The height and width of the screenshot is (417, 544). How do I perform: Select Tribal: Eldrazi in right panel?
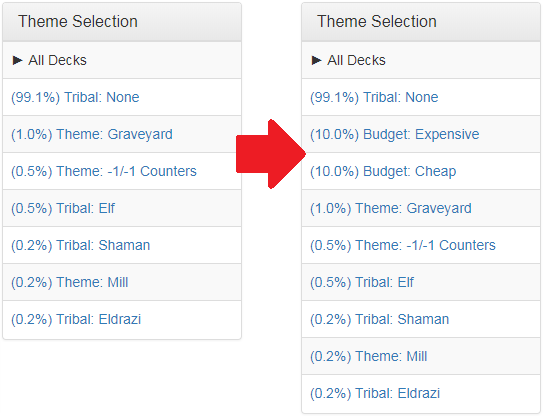pos(375,394)
